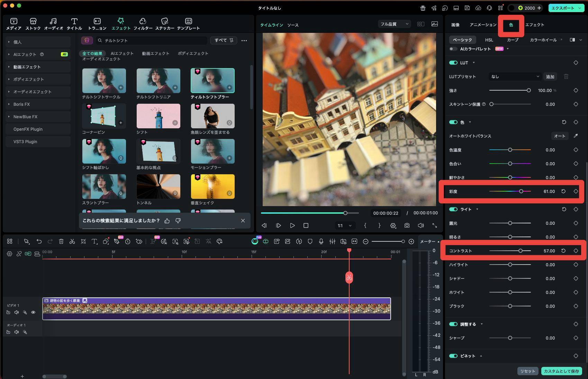Expand the 動画エフェクト category
This screenshot has width=588, height=379.
pyautogui.click(x=38, y=67)
